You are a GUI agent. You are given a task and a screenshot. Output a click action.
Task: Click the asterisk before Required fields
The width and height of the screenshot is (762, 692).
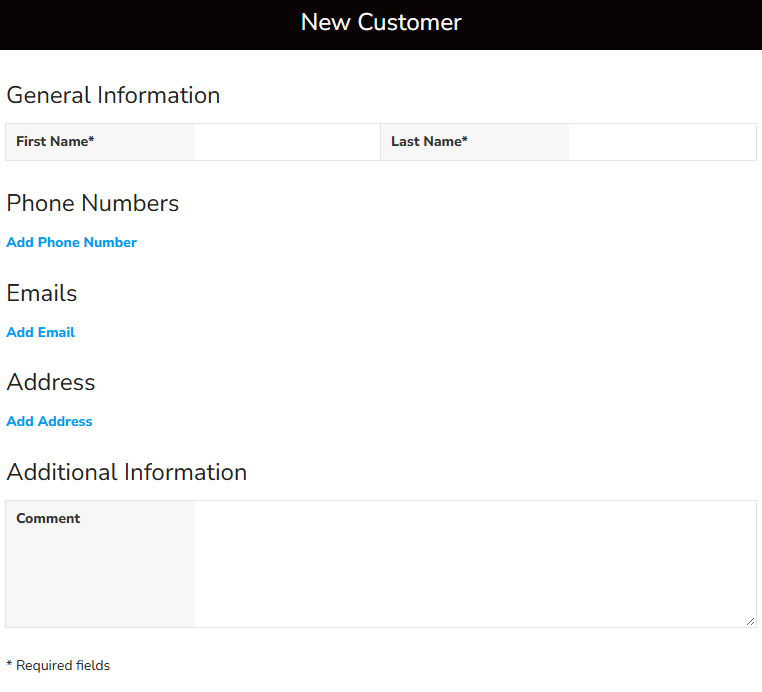[9, 664]
